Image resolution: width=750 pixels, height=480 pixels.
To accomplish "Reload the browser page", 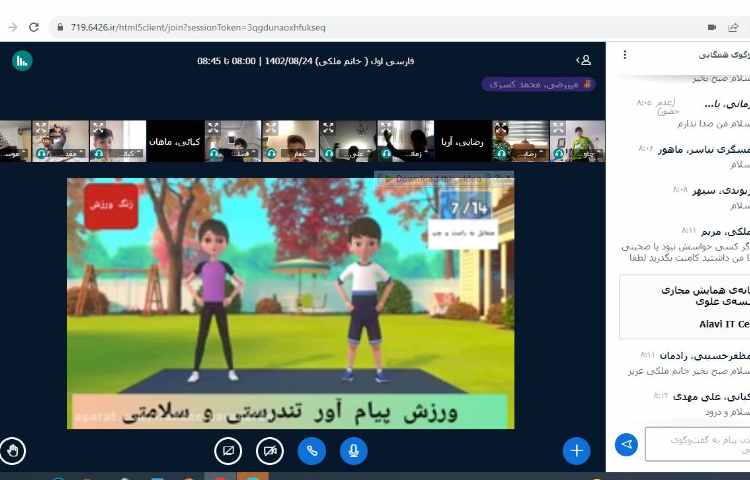I will coord(33,27).
